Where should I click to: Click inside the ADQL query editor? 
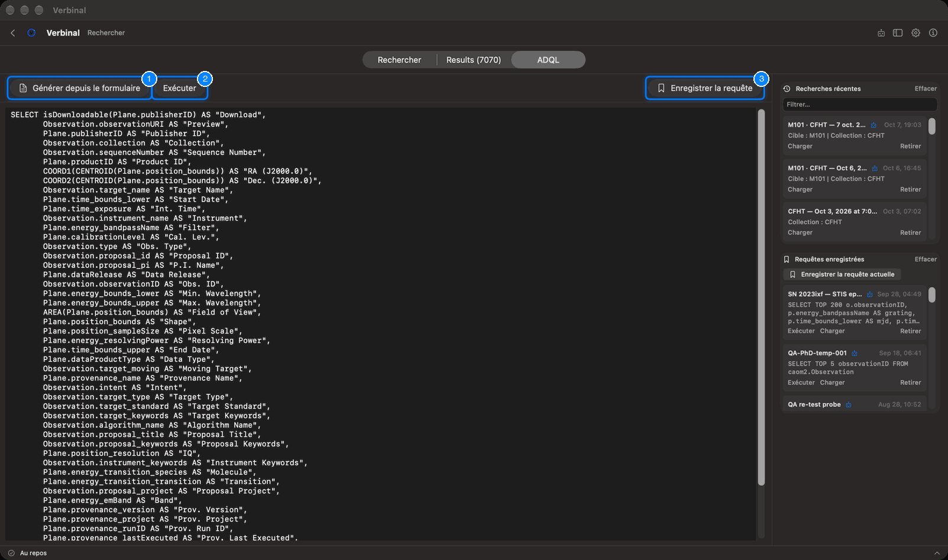[381, 324]
